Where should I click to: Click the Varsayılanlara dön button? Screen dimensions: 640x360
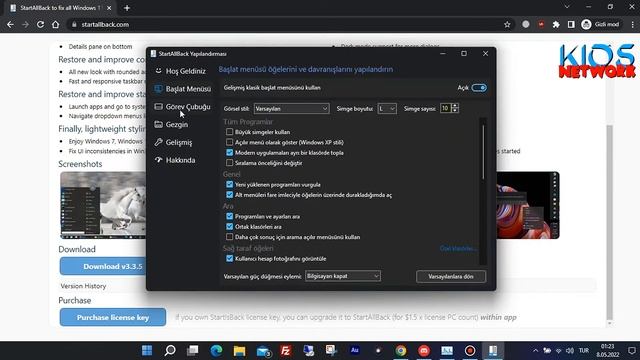click(451, 276)
